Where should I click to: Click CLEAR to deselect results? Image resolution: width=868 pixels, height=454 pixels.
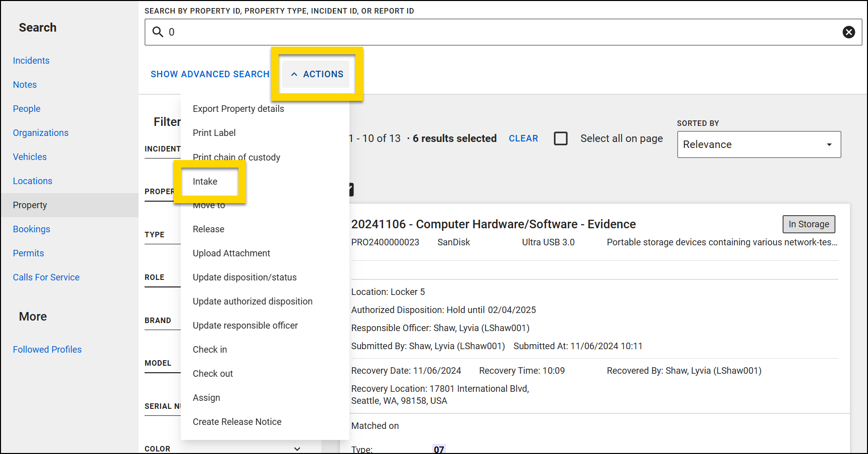pyautogui.click(x=523, y=138)
